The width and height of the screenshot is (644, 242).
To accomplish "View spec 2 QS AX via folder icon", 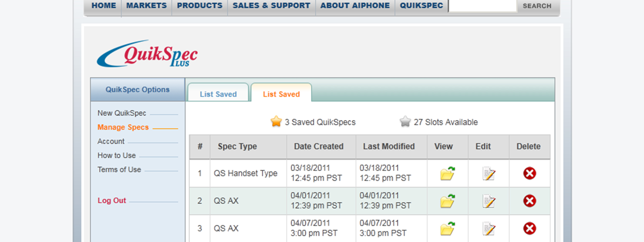I will (447, 201).
